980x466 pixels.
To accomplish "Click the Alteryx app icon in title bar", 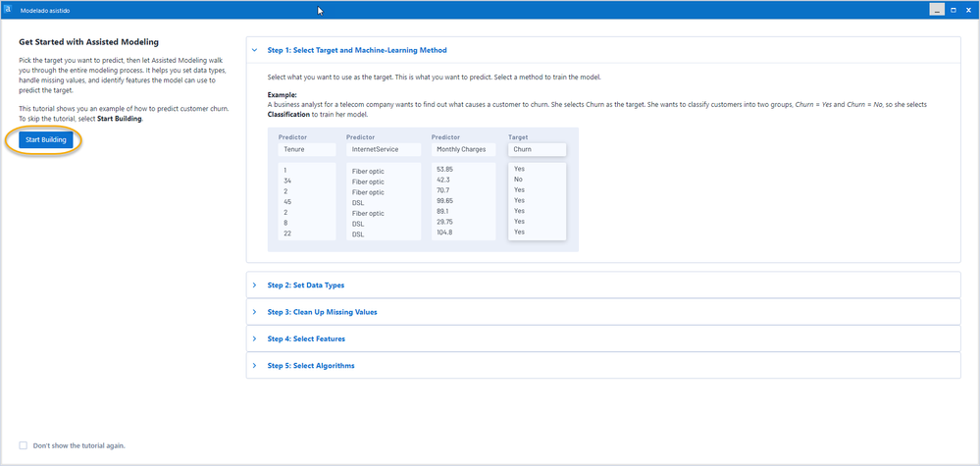I will point(8,10).
